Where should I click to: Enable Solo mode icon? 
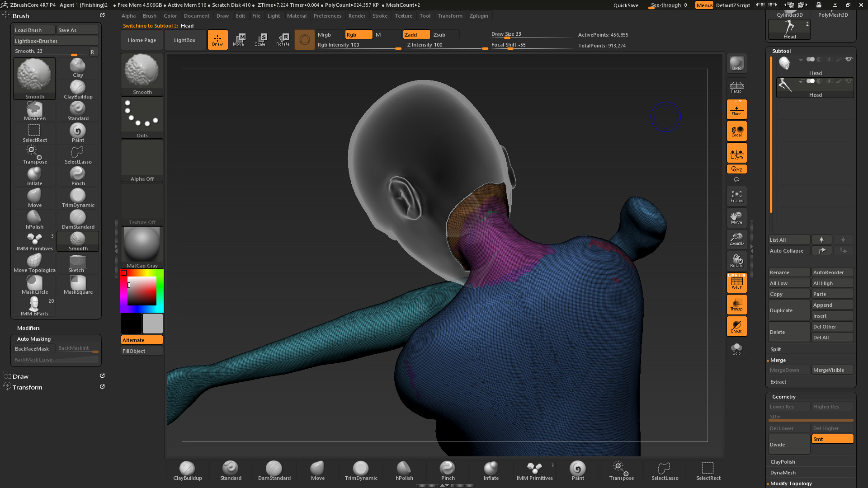click(x=736, y=348)
